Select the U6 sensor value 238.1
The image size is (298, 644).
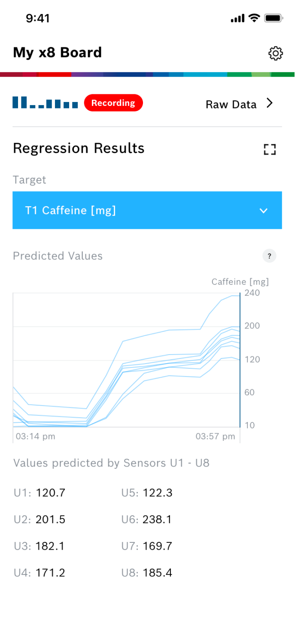coord(157,520)
